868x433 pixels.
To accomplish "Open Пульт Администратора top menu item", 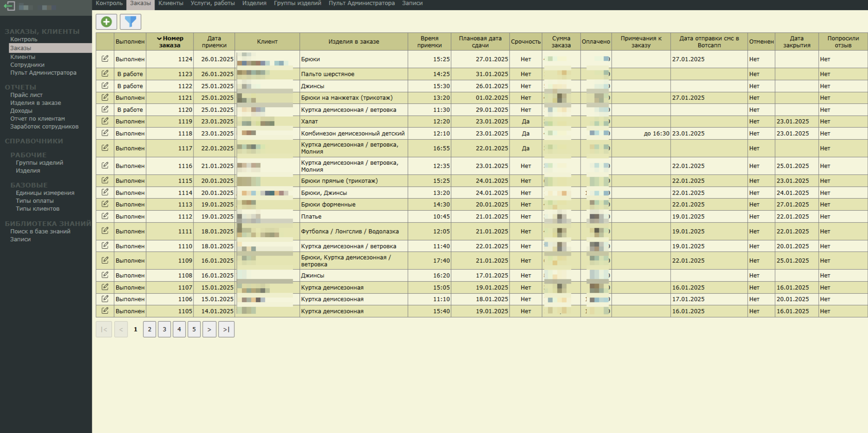I will click(362, 3).
